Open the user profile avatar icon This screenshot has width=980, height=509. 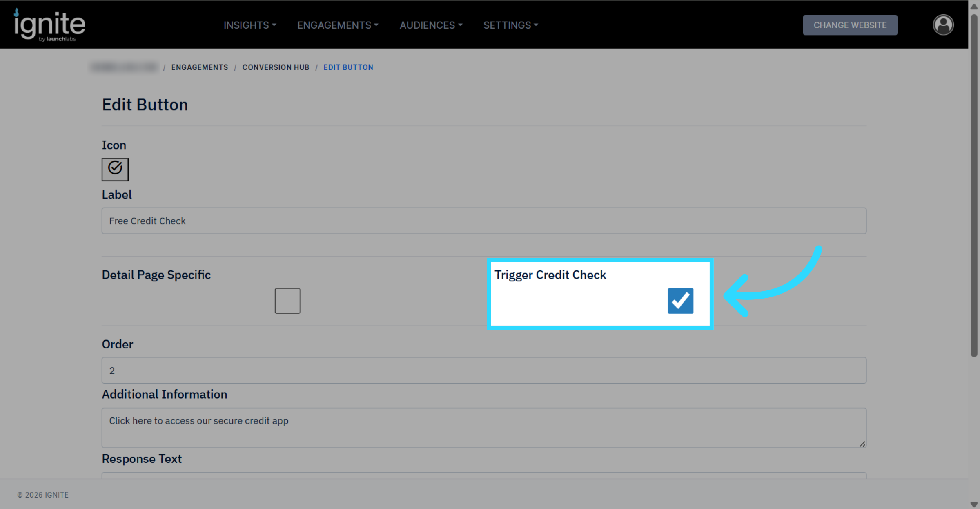click(x=943, y=25)
